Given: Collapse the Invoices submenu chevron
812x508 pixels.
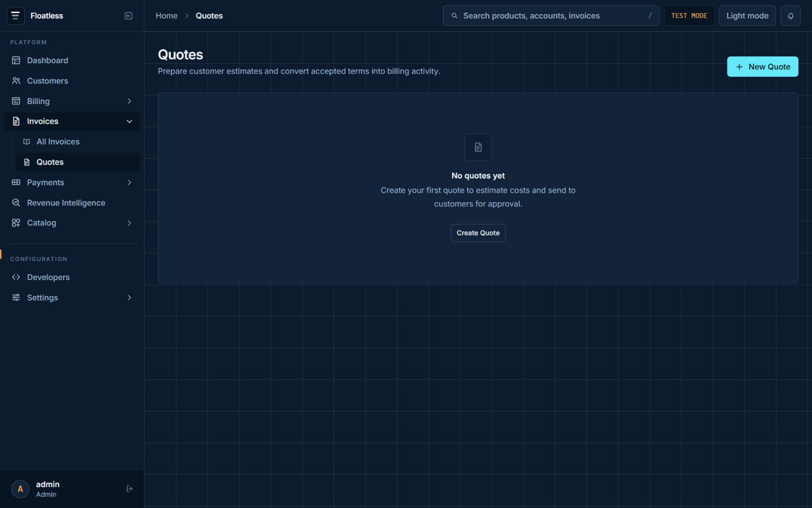Looking at the screenshot, I should [129, 121].
